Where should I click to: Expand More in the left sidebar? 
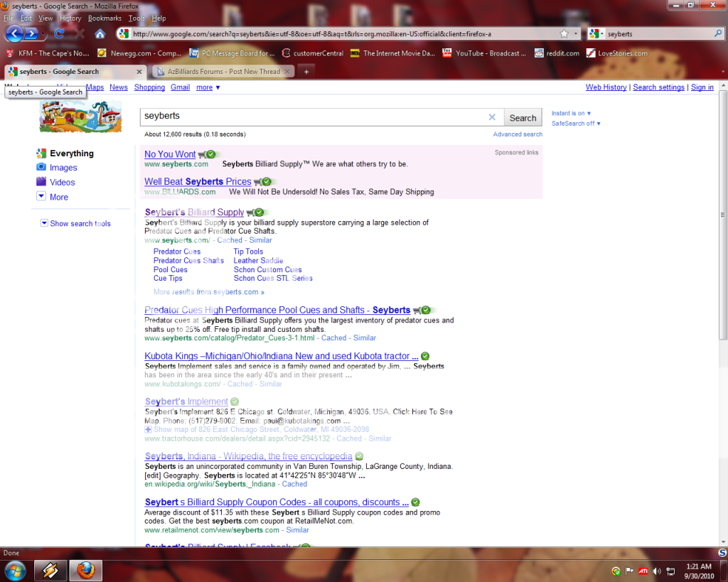pyautogui.click(x=58, y=198)
